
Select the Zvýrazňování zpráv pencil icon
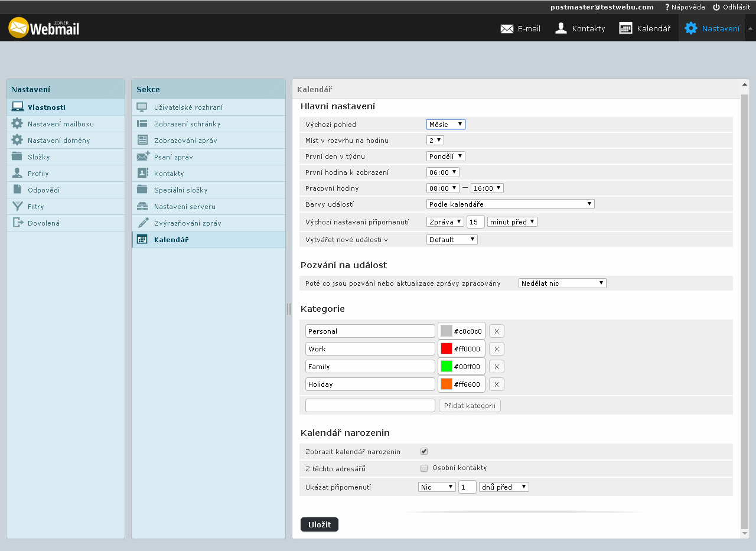click(x=143, y=223)
